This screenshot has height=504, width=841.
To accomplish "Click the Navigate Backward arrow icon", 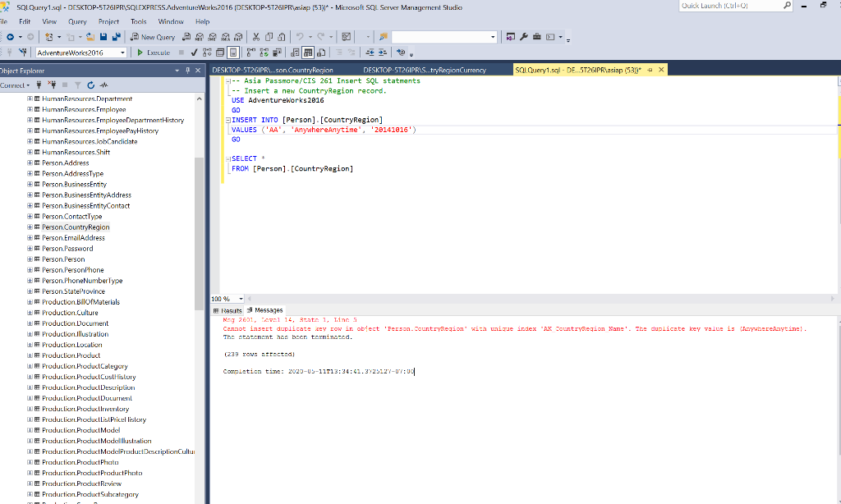I will (x=10, y=37).
